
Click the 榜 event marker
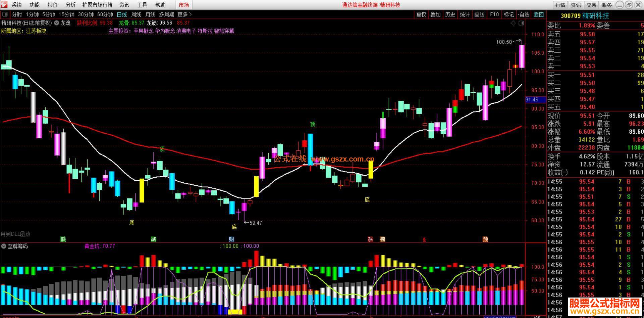point(382,239)
